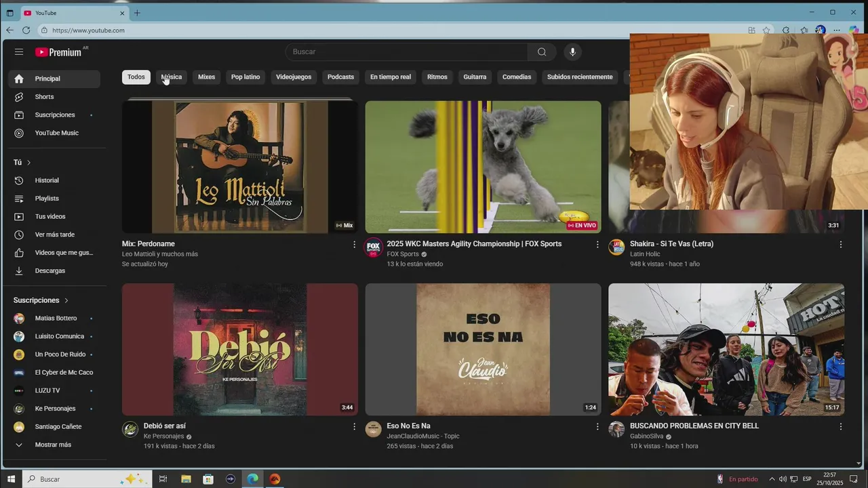
Task: Activate voice search microphone
Action: tap(573, 52)
